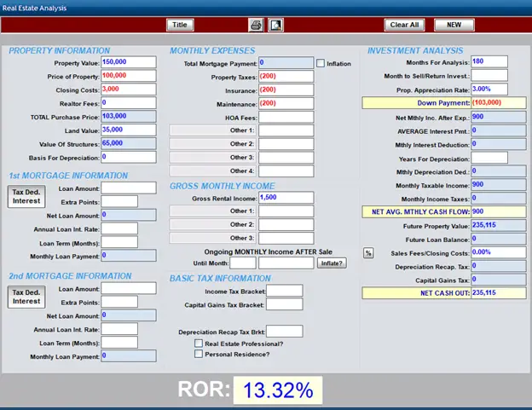Click the NET CASH OUT value
Viewport: 532px width, 410px height.
click(499, 293)
